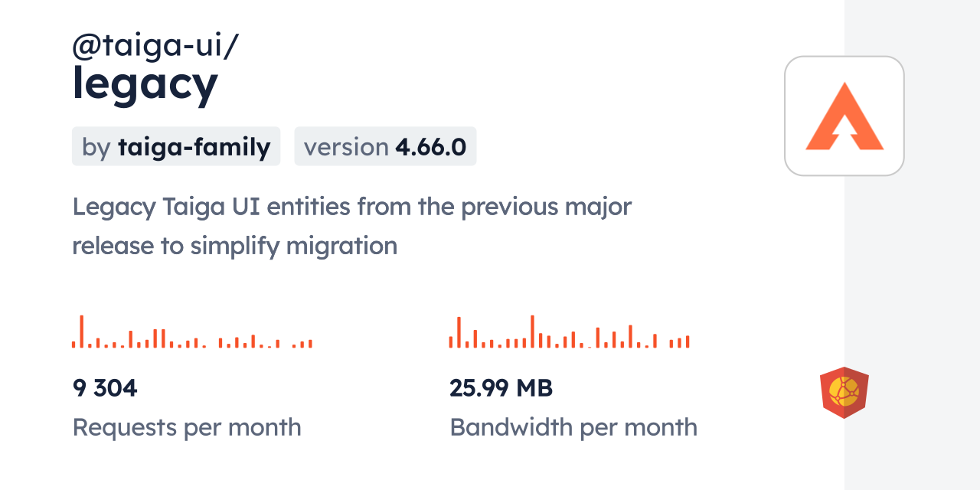Click the yellow globe inside the shield

844,390
